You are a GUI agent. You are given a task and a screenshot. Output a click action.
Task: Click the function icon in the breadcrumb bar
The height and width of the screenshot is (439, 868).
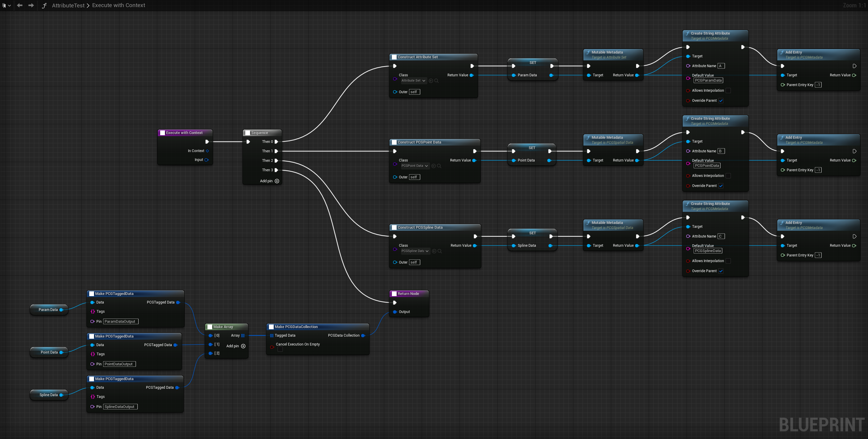44,5
